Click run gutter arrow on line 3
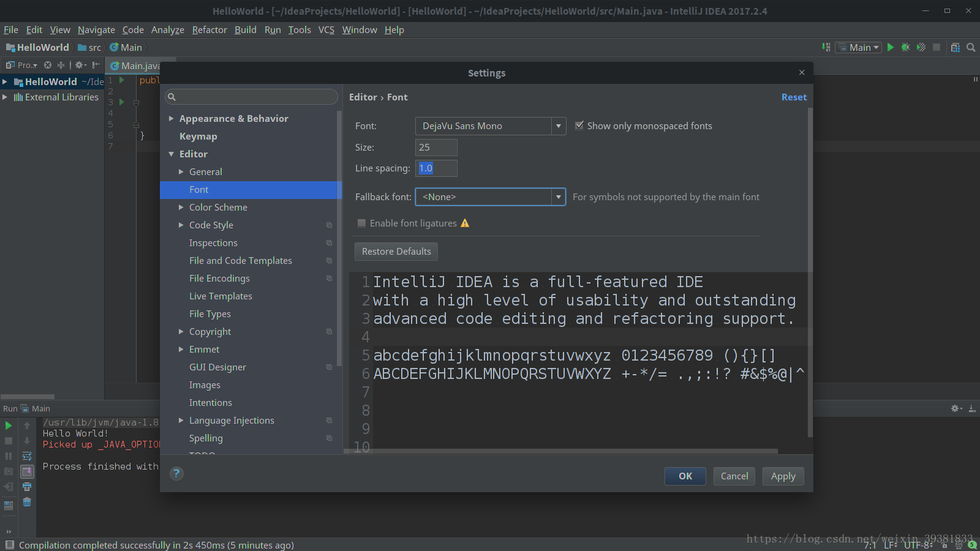Image resolution: width=980 pixels, height=551 pixels. [122, 102]
